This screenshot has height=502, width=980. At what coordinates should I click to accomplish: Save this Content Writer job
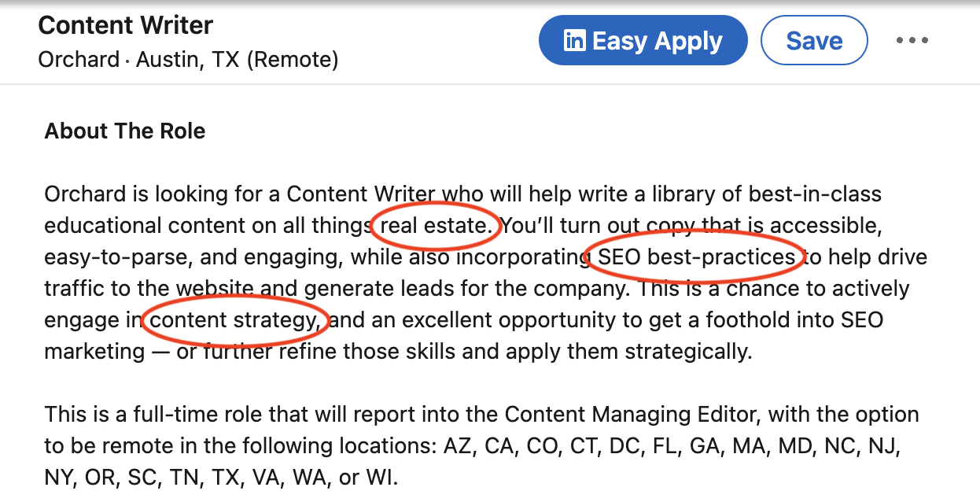coord(814,41)
